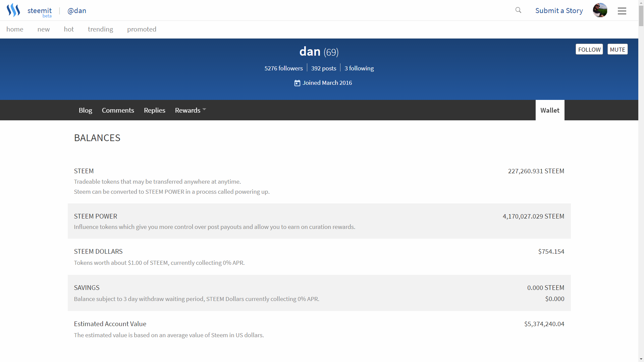Go to the home feed

tap(15, 29)
